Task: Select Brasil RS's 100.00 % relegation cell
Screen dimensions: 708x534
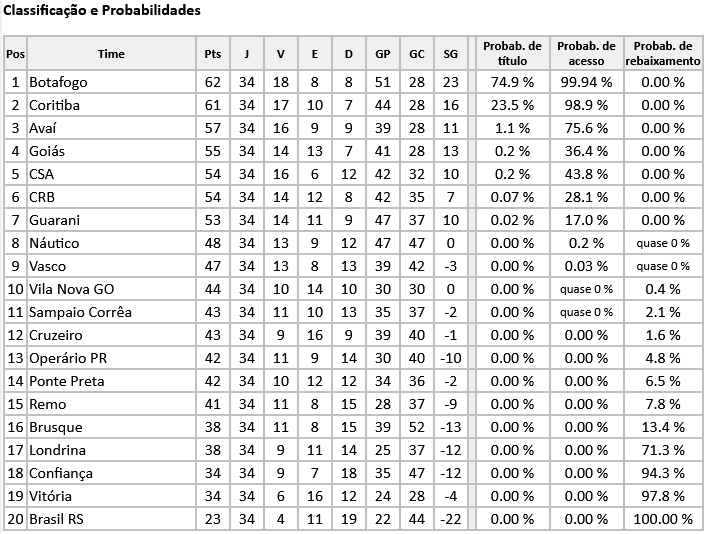Action: point(663,519)
